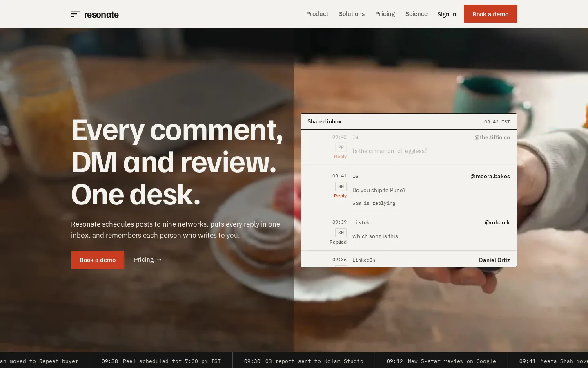
Task: Click the Sign in link
Action: tap(447, 14)
